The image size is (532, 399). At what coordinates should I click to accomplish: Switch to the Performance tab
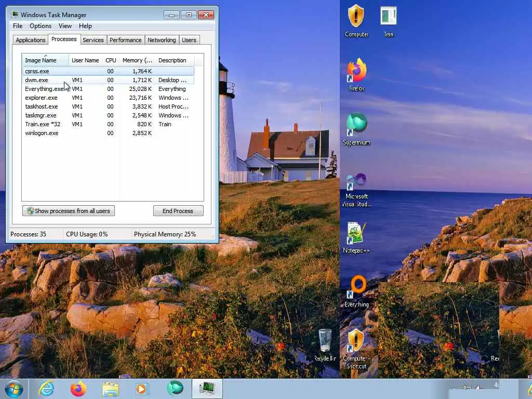pos(126,40)
